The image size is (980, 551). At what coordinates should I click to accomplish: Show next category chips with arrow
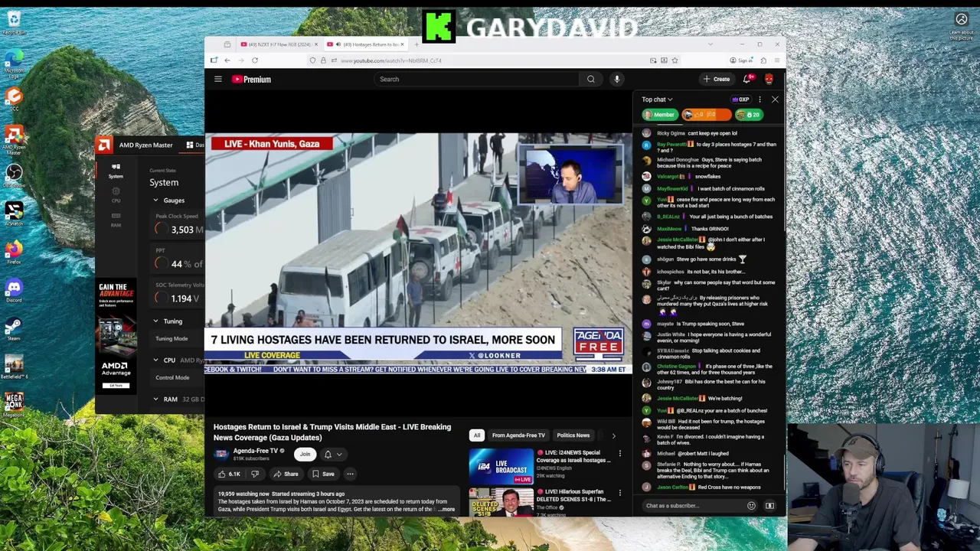(x=613, y=435)
